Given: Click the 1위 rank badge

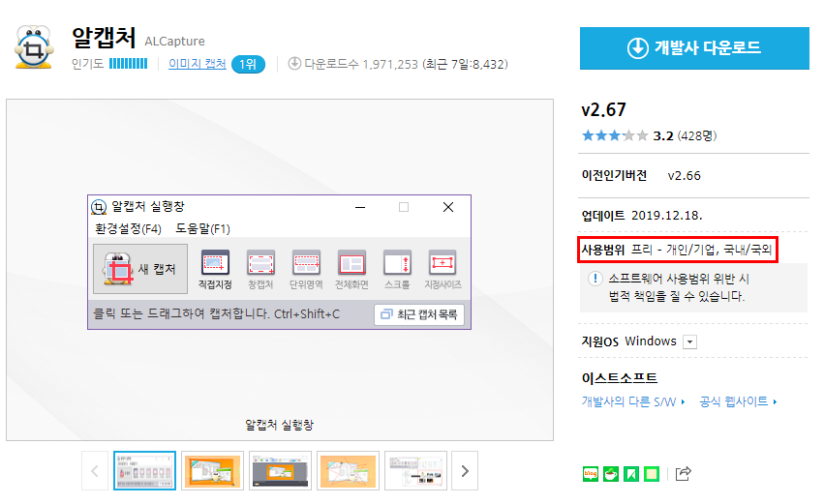Looking at the screenshot, I should coord(248,64).
